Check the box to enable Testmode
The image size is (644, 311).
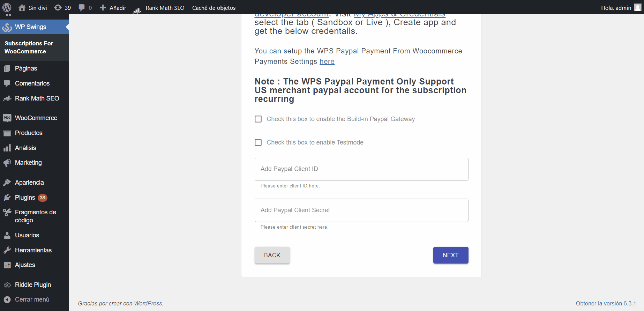pos(258,142)
